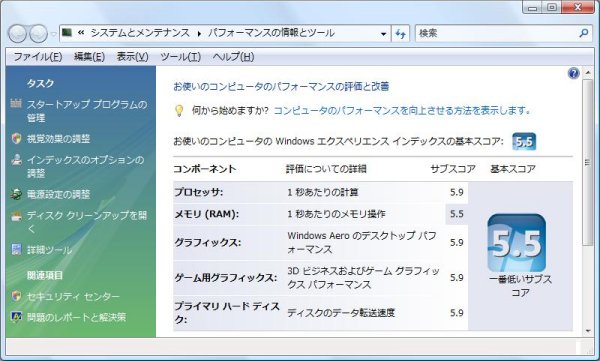Click the lightbulb tip icon
This screenshot has width=600, height=361.
[179, 111]
